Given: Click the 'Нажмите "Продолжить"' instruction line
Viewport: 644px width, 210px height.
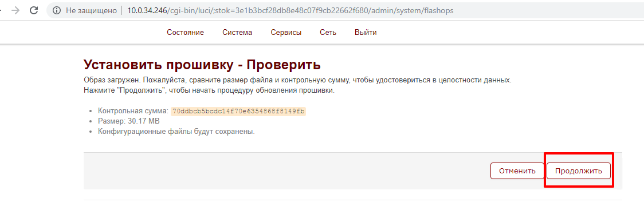Looking at the screenshot, I should tap(209, 90).
